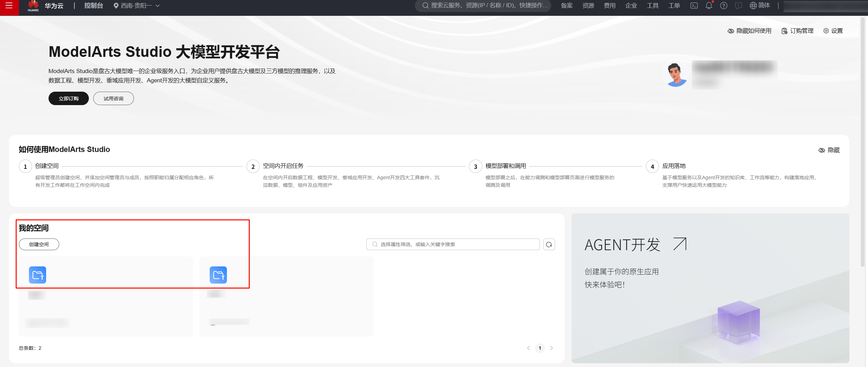
Task: Expand the region selector 西南-贵阳一
Action: [x=136, y=6]
